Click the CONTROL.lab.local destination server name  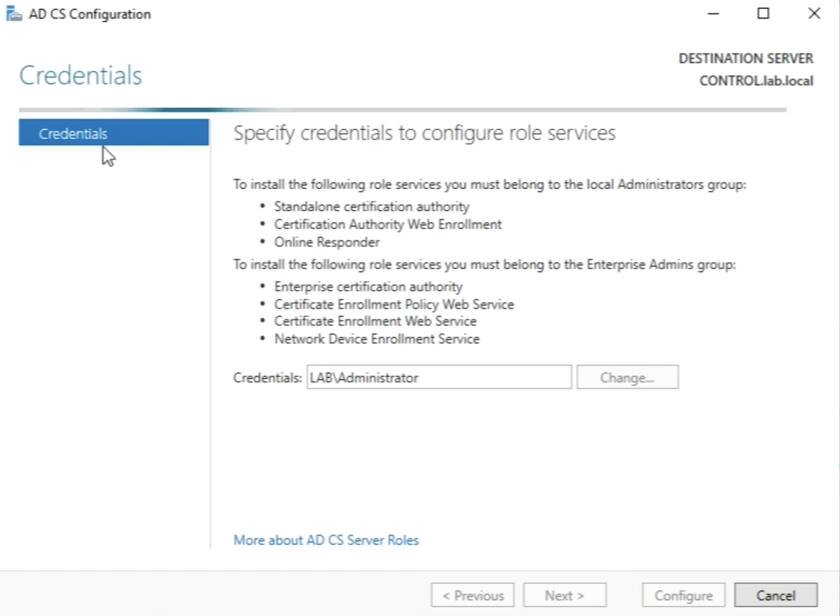[755, 81]
